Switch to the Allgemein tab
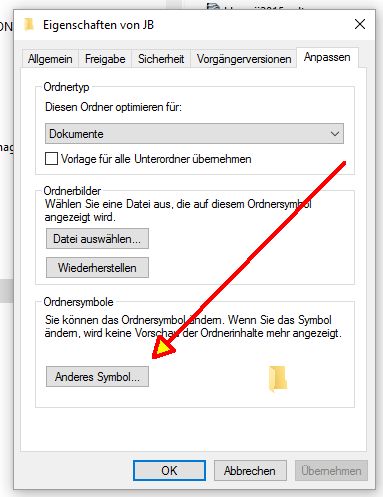383x497 pixels. coord(50,59)
